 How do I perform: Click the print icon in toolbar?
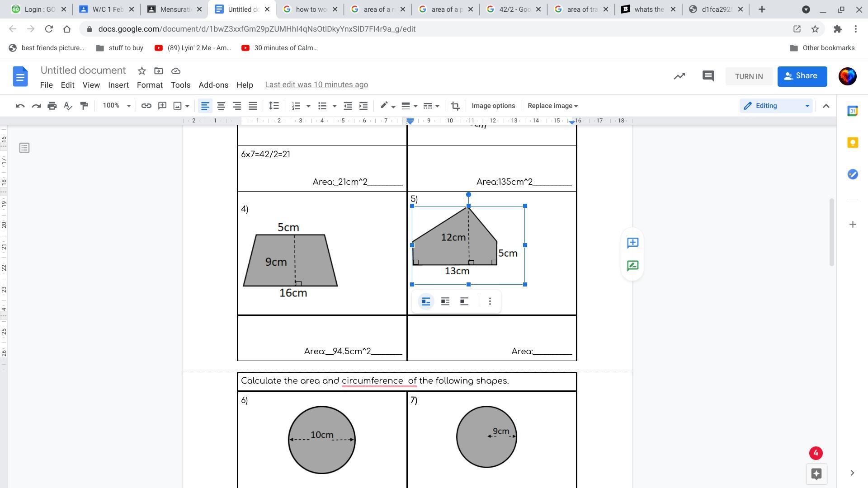tap(52, 106)
